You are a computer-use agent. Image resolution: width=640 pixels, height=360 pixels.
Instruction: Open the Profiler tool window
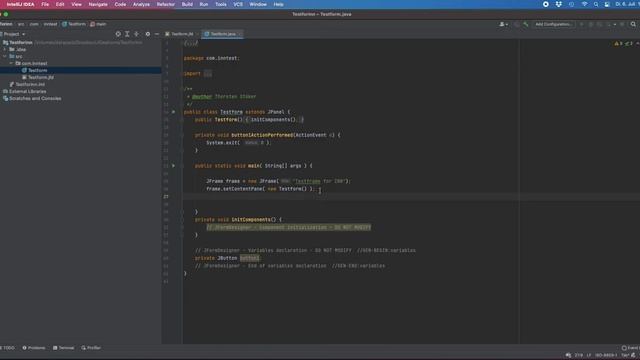(91, 348)
